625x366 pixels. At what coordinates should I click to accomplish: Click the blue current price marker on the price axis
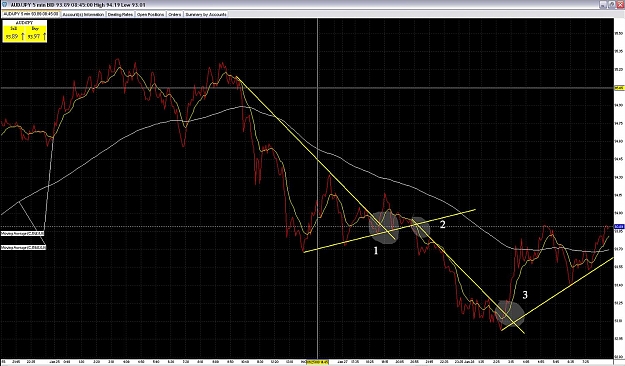coord(619,226)
